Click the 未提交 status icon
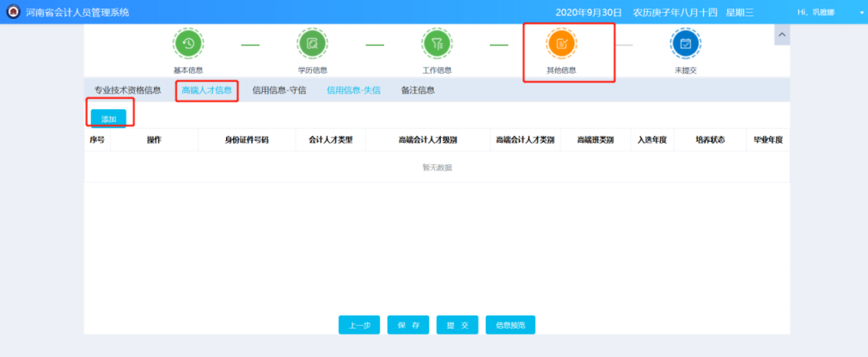 [685, 44]
